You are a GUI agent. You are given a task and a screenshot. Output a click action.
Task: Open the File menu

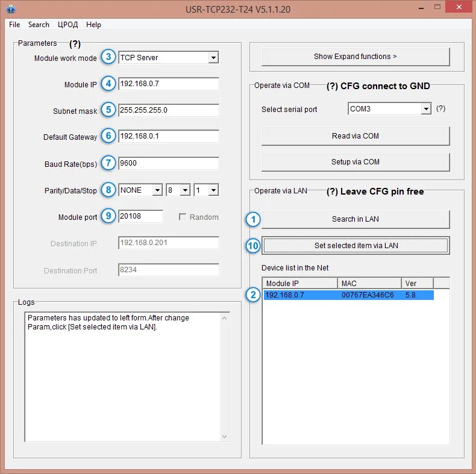14,25
